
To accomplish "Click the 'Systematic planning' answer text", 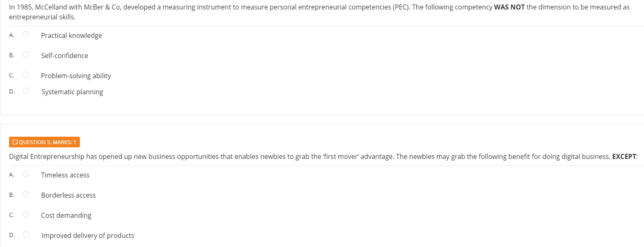I will [x=72, y=92].
